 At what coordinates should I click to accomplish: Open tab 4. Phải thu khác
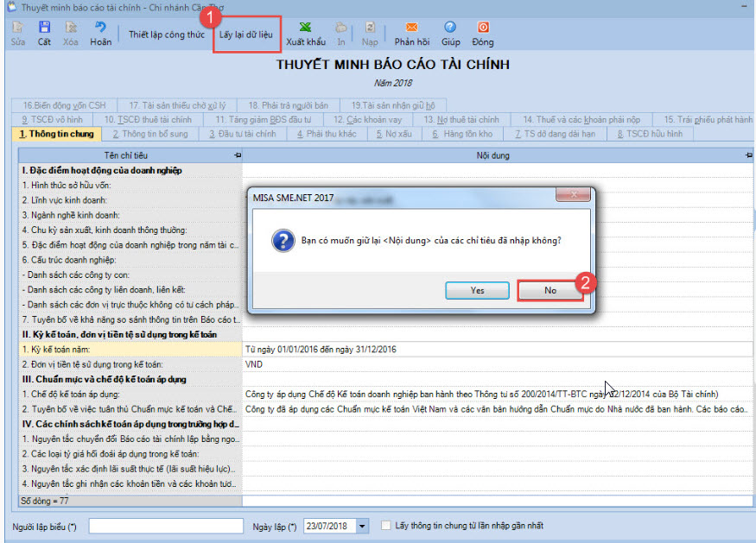point(327,134)
